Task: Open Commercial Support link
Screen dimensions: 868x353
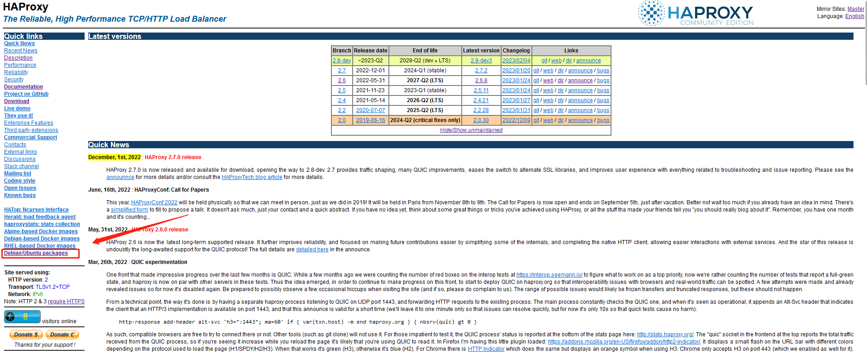Action: [31, 137]
